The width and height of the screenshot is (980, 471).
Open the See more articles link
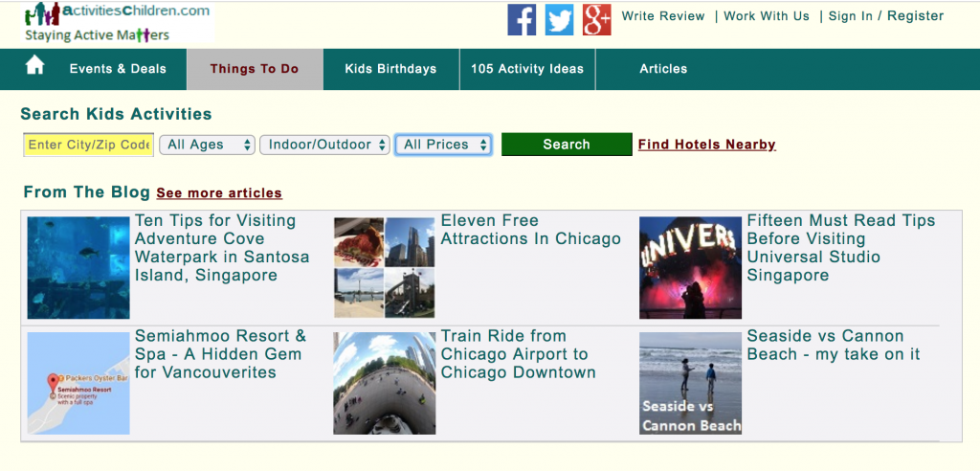point(219,193)
